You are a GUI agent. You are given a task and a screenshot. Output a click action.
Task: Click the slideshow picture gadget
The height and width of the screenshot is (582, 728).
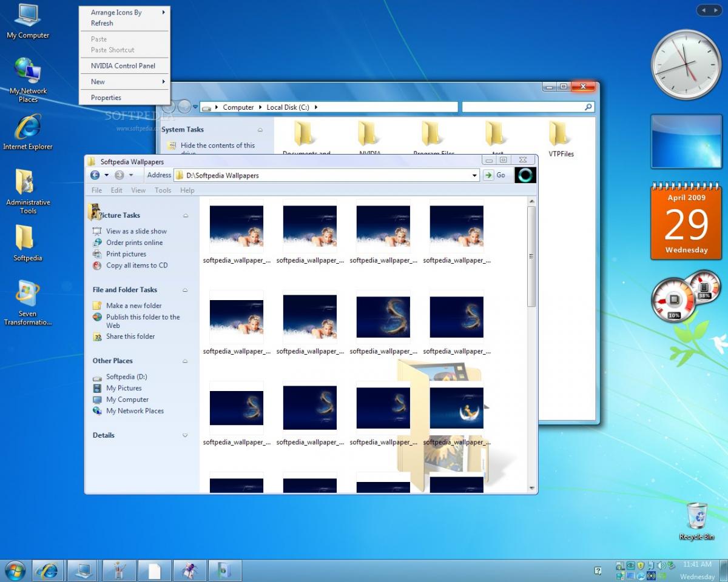(x=686, y=141)
